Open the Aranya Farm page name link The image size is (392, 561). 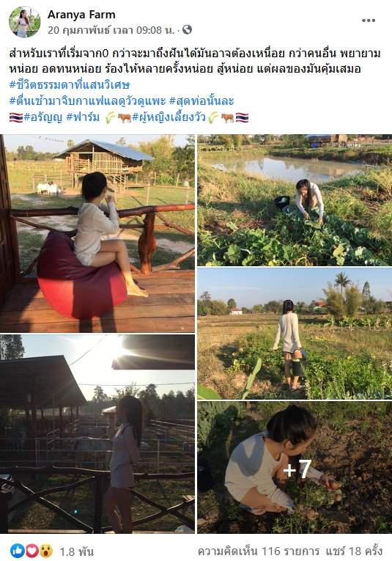[x=81, y=15]
